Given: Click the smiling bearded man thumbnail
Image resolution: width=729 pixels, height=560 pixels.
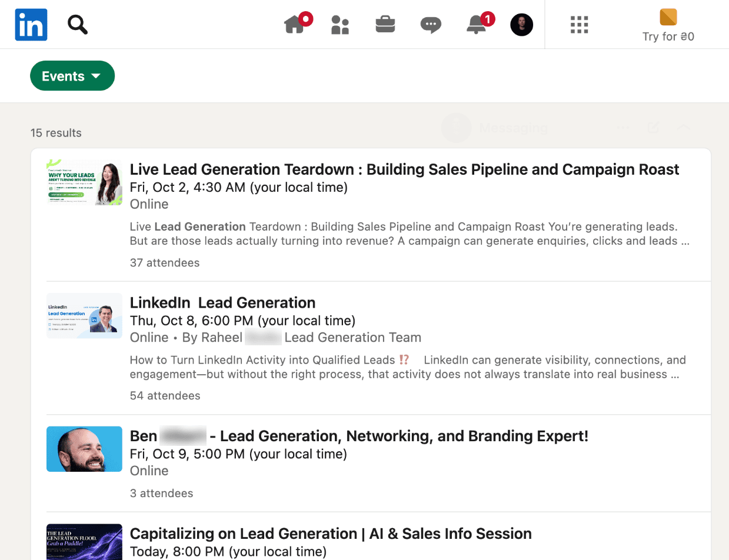Looking at the screenshot, I should click(84, 449).
